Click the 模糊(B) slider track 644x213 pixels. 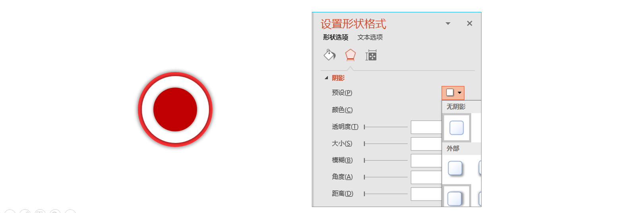(386, 160)
